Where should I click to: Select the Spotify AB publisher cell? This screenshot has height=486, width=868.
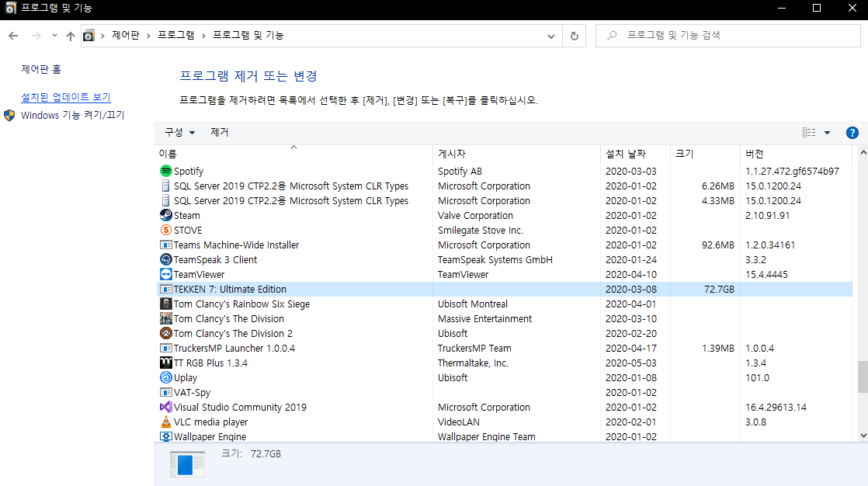coord(460,171)
